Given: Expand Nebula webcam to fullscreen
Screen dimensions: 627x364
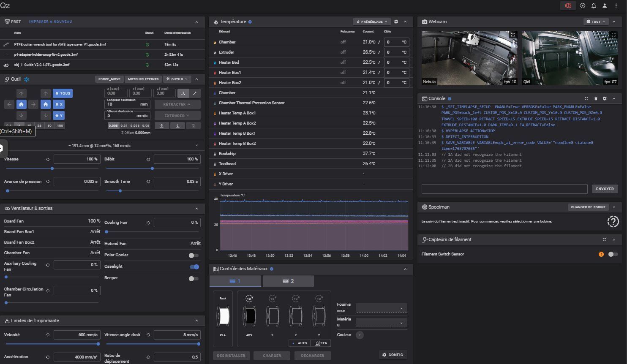Looking at the screenshot, I should click(x=513, y=35).
